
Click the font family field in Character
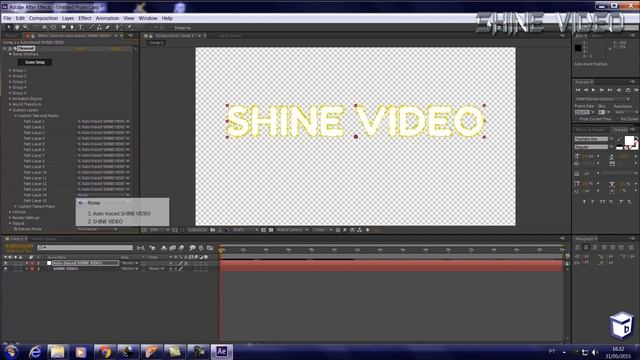tap(591, 139)
